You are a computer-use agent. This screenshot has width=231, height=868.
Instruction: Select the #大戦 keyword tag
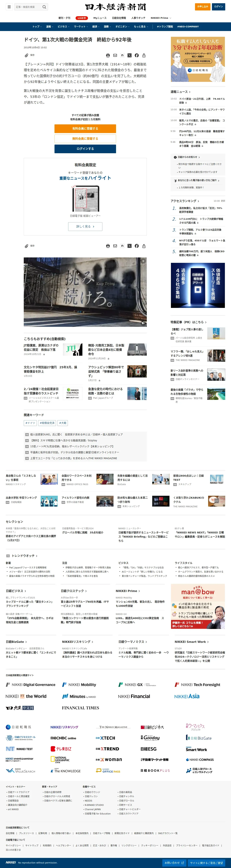pos(63,423)
